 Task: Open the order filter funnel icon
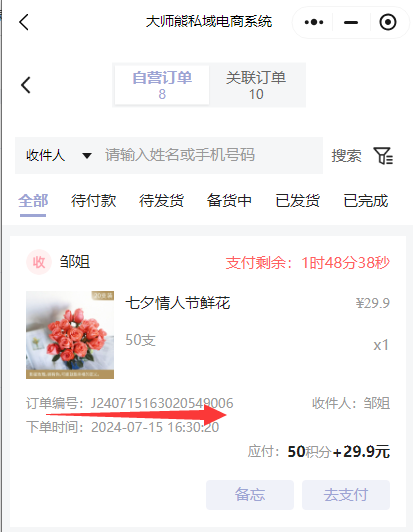(383, 156)
